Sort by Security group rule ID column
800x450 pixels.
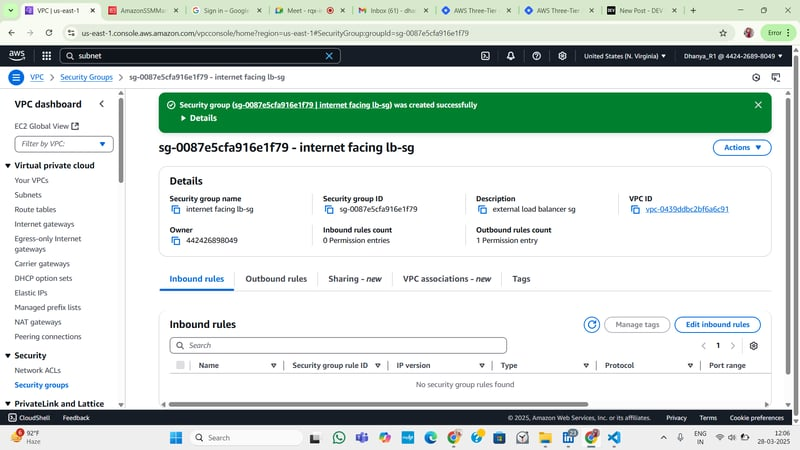pos(378,365)
